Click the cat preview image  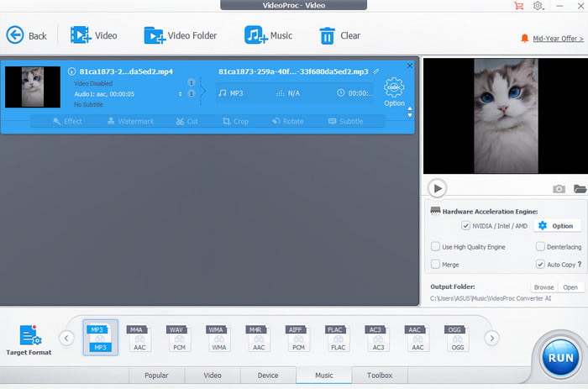tap(506, 116)
